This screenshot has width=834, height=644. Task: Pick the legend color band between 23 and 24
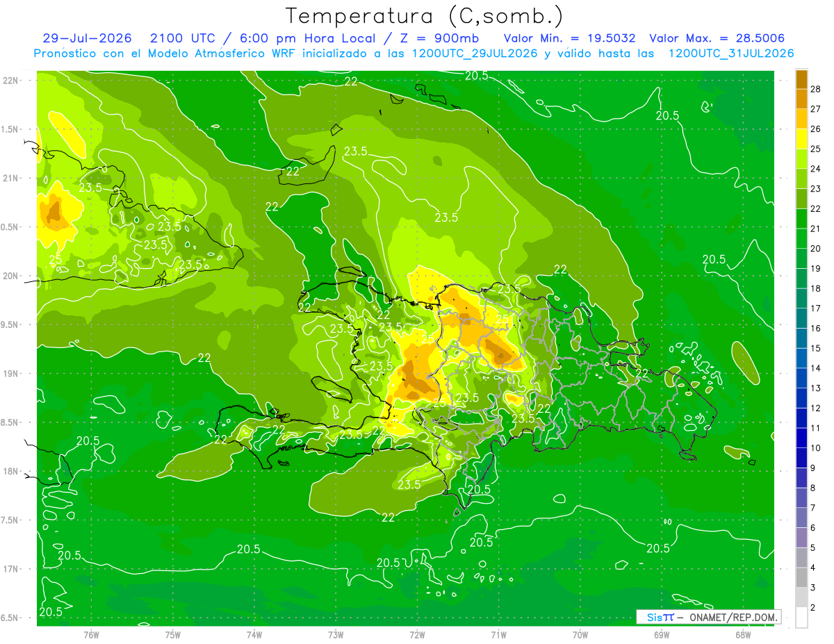pyautogui.click(x=801, y=179)
